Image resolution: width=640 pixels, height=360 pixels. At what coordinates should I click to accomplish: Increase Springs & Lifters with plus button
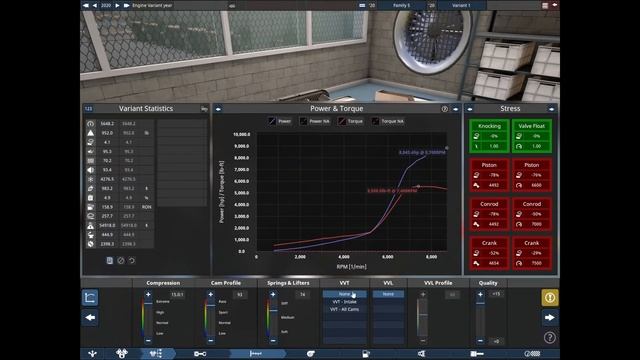[x=273, y=294]
